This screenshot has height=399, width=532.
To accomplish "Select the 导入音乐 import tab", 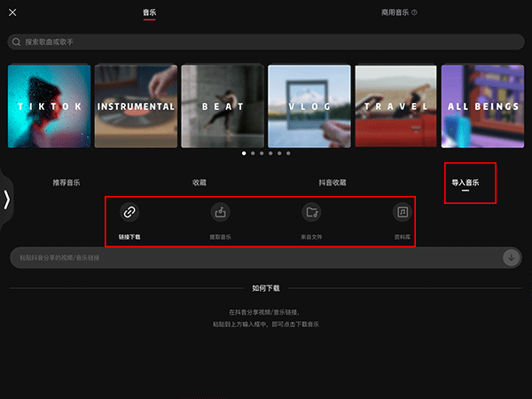I will coord(465,183).
